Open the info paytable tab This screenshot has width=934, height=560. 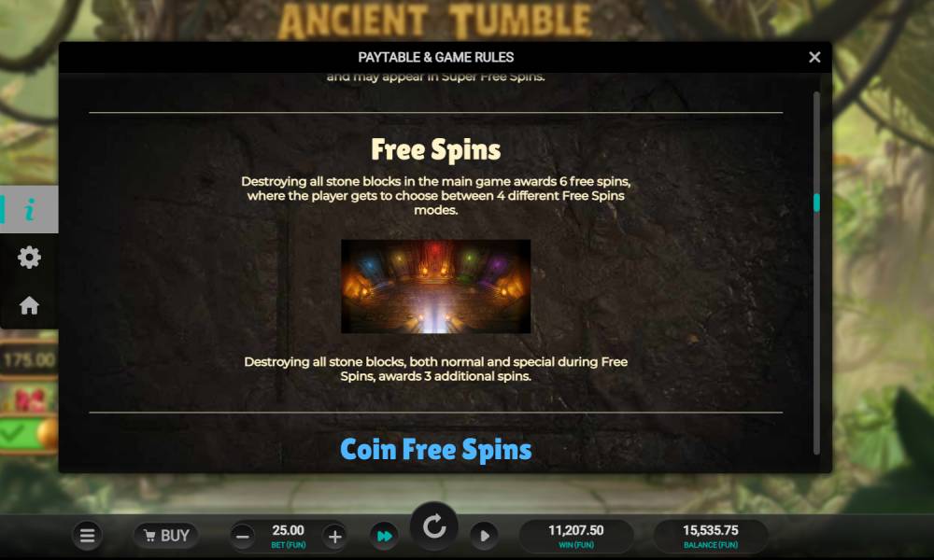coord(29,209)
